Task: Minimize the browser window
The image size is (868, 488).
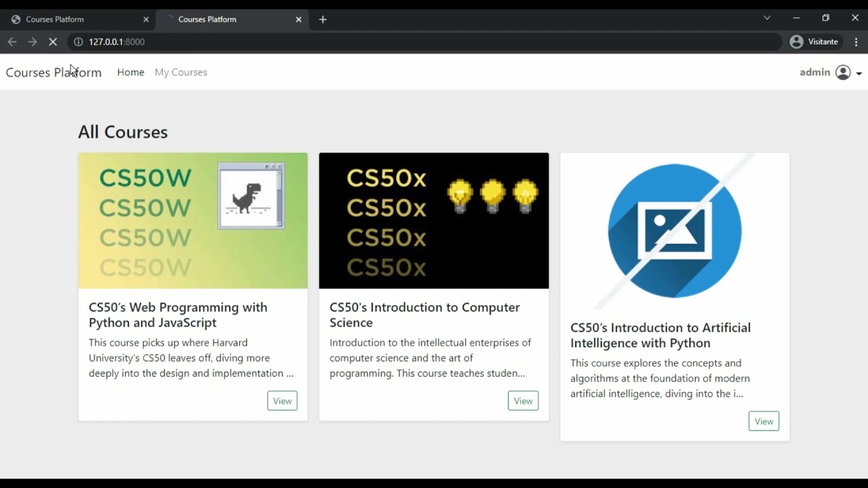Action: click(797, 18)
